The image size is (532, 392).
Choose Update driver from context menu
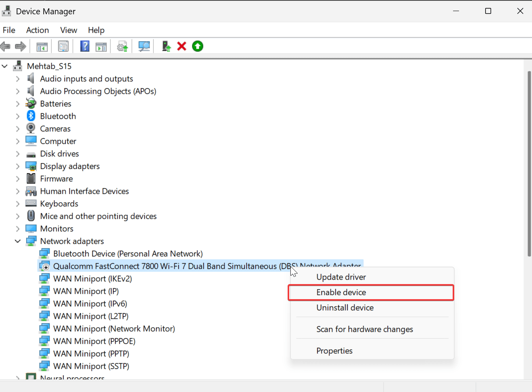tap(372, 277)
